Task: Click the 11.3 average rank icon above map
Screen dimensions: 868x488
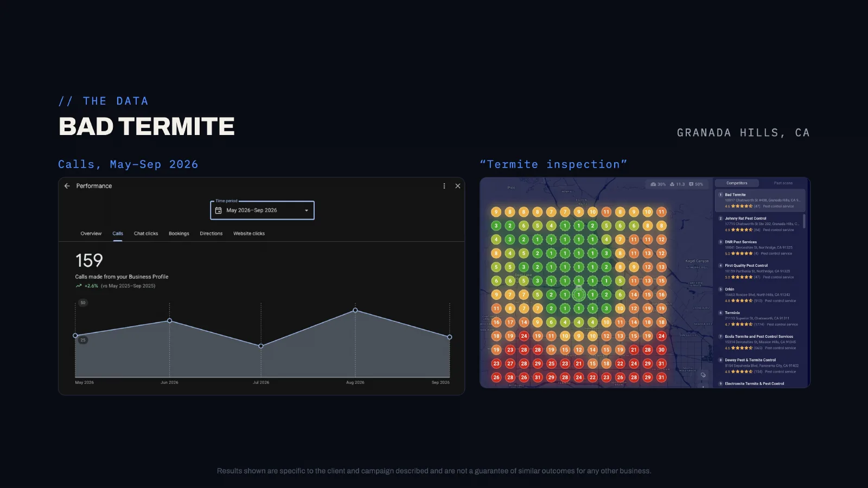Action: coord(672,184)
